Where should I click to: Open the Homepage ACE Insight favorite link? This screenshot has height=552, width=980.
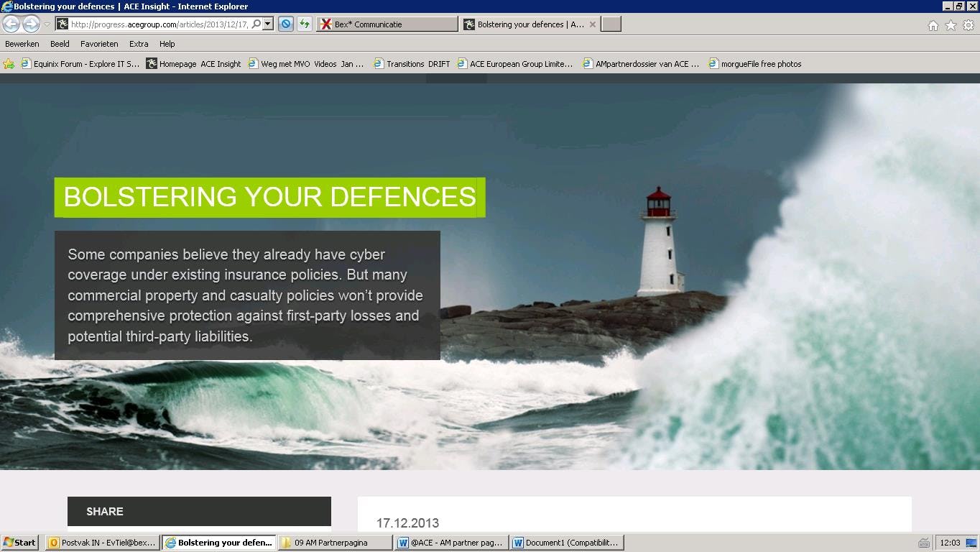pos(194,64)
